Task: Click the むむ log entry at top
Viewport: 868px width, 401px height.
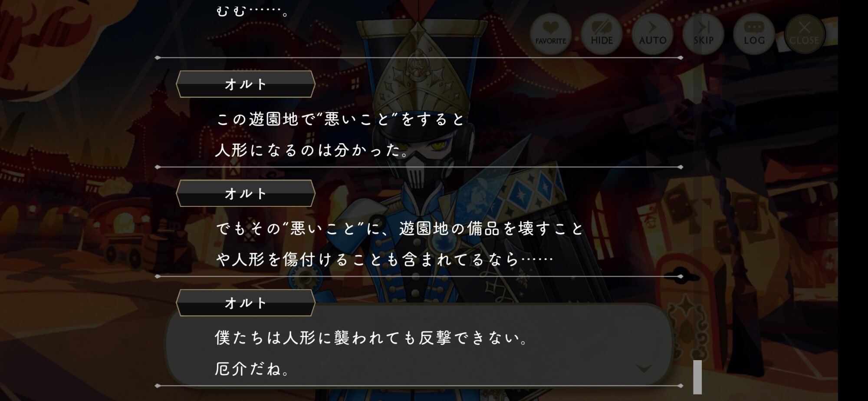Action: pos(253,10)
